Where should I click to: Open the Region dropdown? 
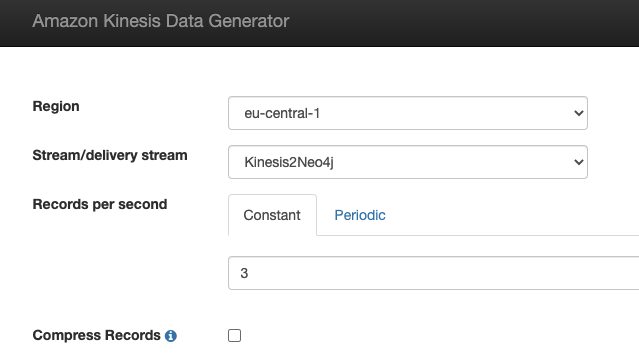[x=408, y=113]
